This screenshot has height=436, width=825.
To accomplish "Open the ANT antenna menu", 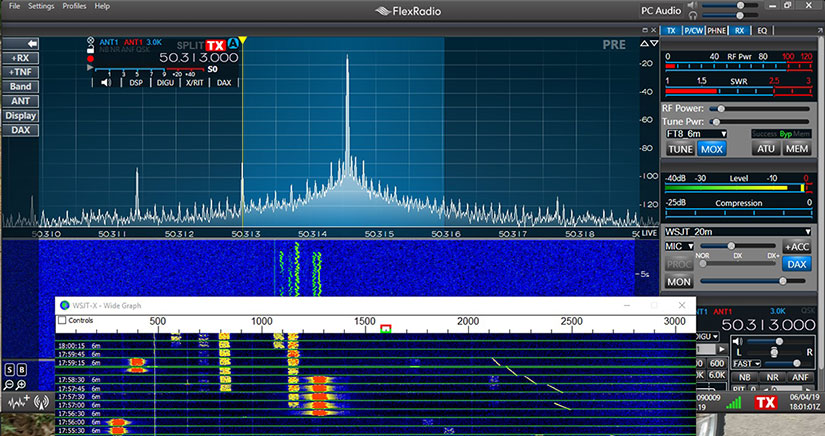I will (x=21, y=101).
